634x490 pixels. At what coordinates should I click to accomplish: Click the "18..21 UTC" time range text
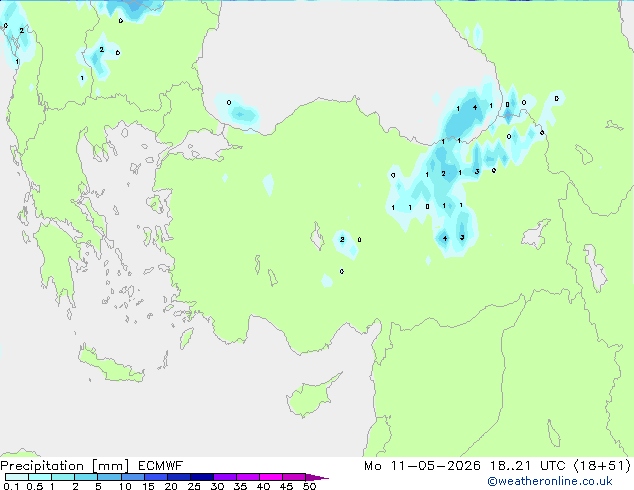coord(528,466)
